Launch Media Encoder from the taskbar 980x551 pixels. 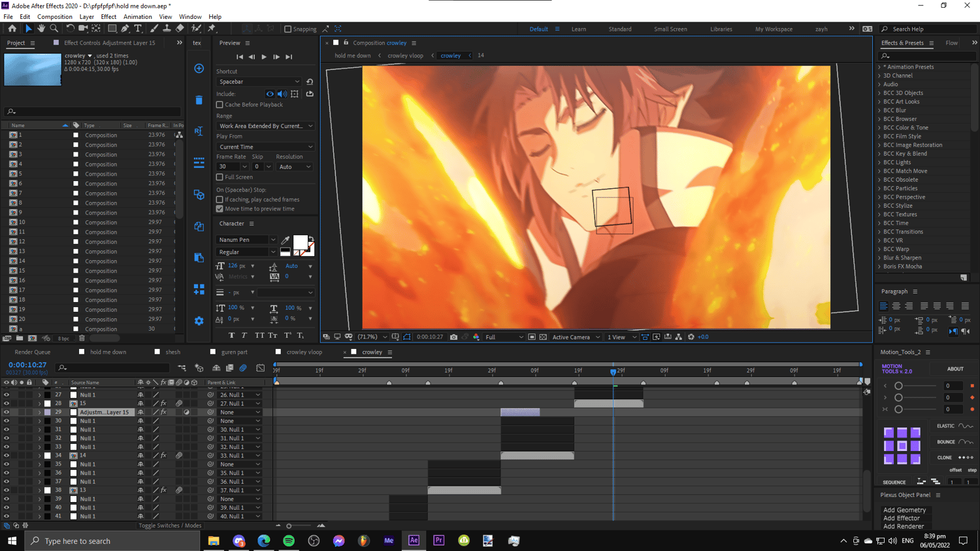pos(389,541)
